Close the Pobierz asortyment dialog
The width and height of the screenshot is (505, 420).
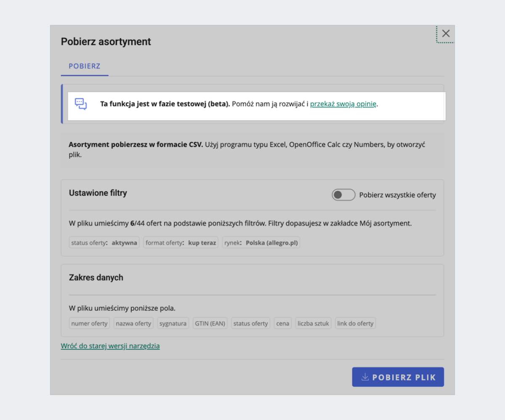click(x=446, y=34)
